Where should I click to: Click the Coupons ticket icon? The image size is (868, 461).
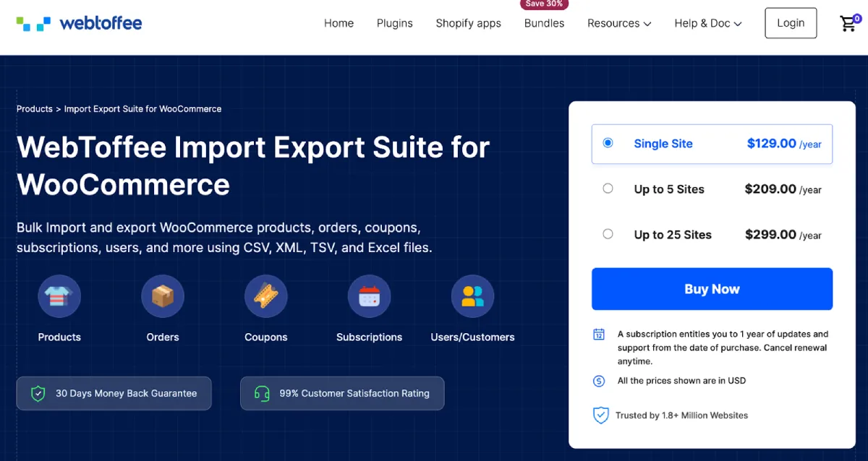[266, 296]
